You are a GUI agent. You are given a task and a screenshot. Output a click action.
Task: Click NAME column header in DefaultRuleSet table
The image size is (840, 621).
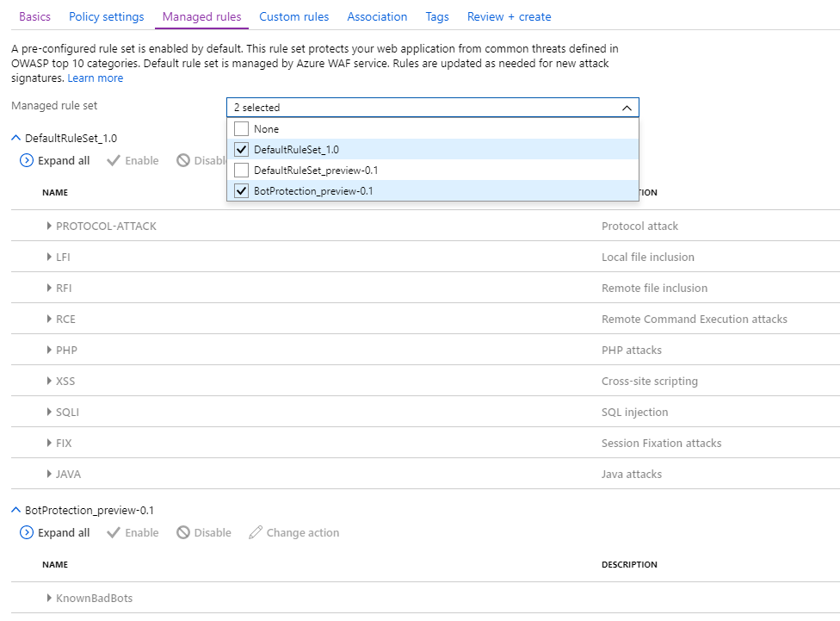pos(55,193)
